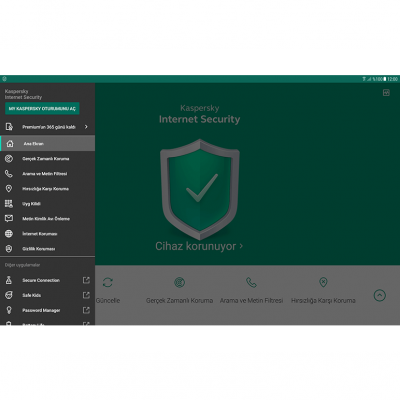The width and height of the screenshot is (400, 400).
Task: Click the Diğer uygulamalar section heading
Action: (x=22, y=265)
